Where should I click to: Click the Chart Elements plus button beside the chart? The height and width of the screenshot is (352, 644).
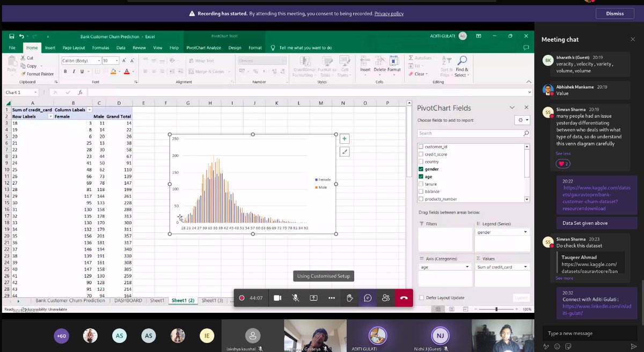coord(344,138)
